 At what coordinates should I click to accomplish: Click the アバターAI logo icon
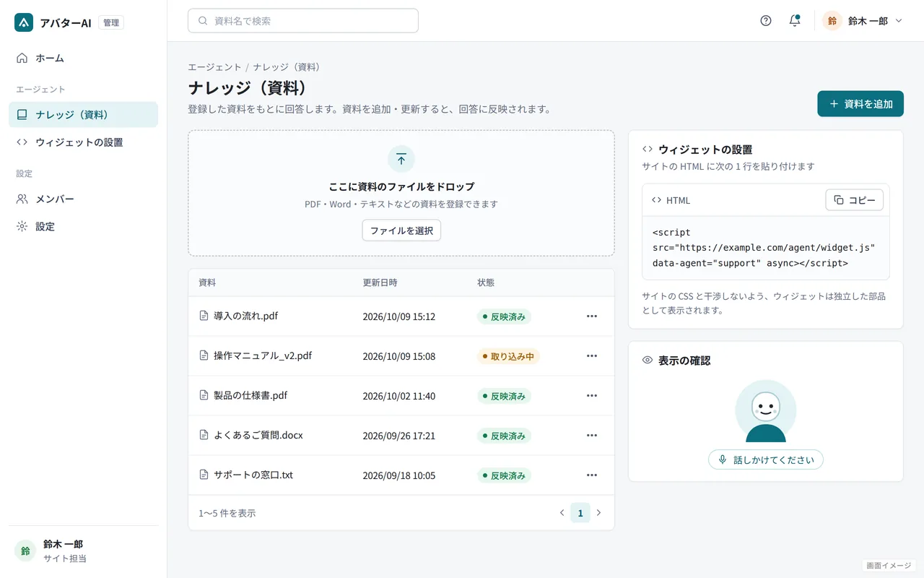24,22
